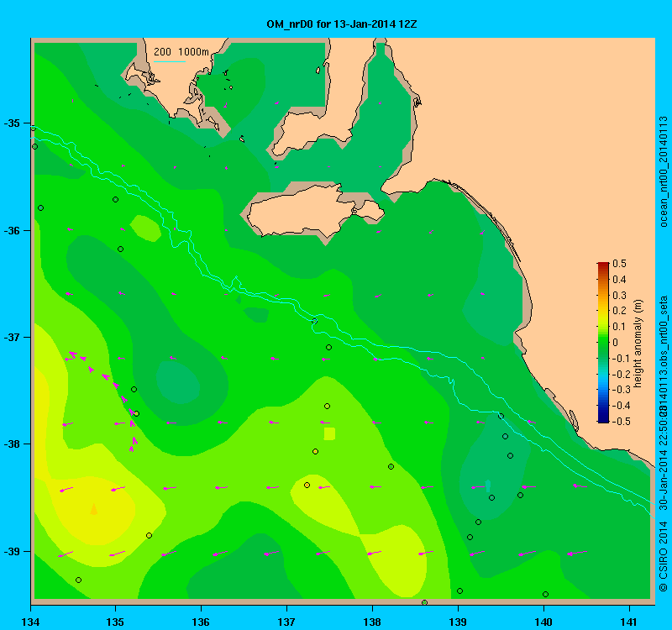The image size is (672, 630).
Task: Click the '-38' latitude axis label
Action: [x=12, y=444]
